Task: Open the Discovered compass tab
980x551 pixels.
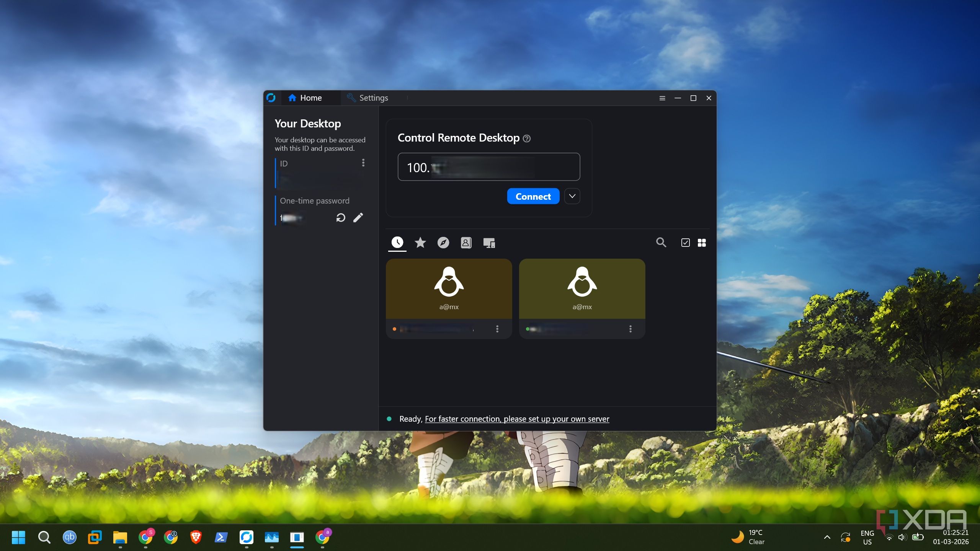Action: click(x=443, y=243)
